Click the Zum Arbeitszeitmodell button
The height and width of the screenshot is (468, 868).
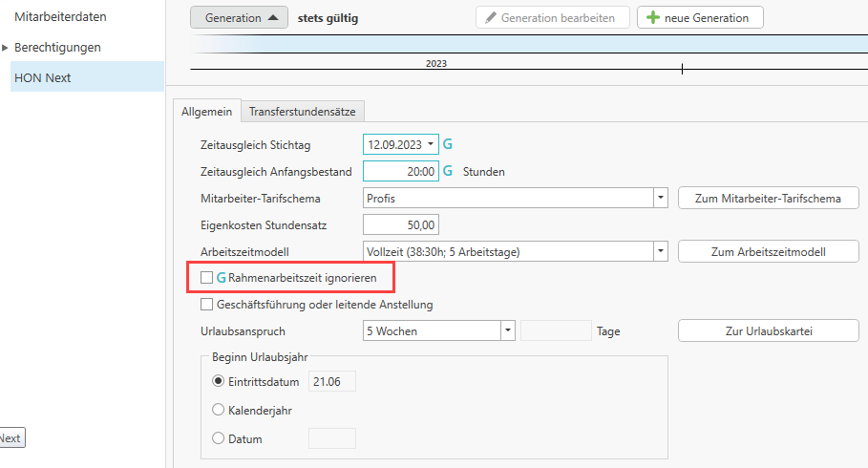768,252
